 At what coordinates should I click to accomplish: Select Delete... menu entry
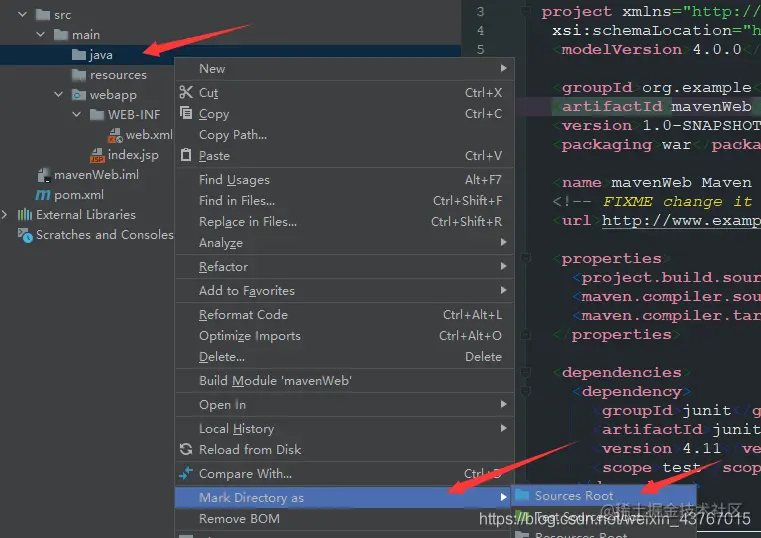tap(344, 357)
